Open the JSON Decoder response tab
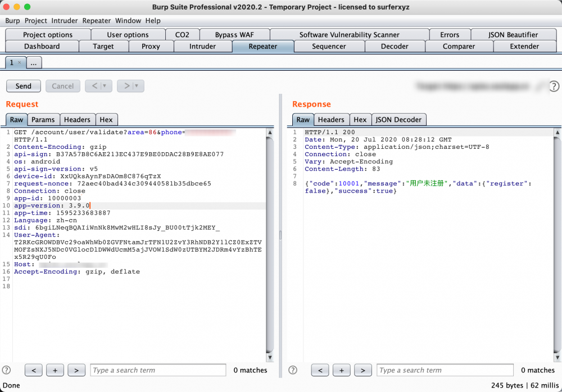This screenshot has height=392, width=562. click(398, 120)
